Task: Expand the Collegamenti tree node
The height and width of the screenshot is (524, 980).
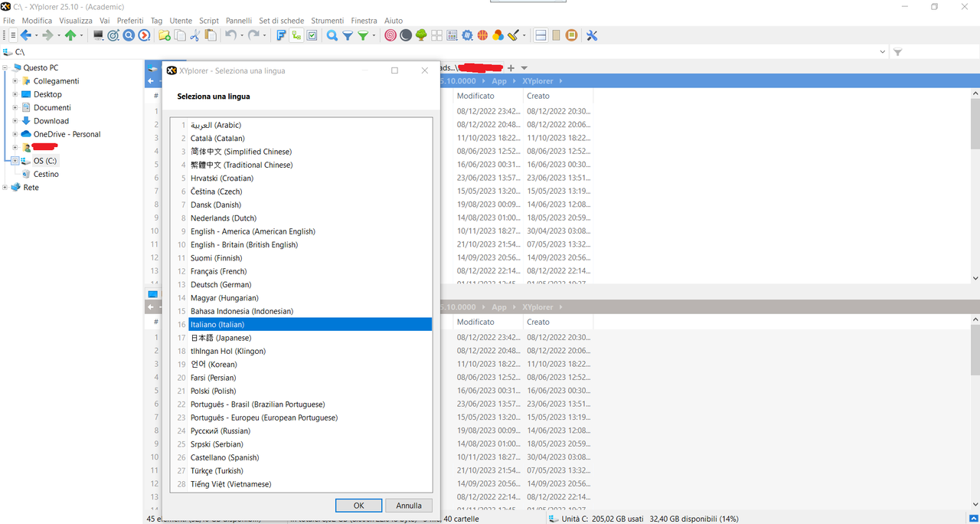Action: pos(15,81)
